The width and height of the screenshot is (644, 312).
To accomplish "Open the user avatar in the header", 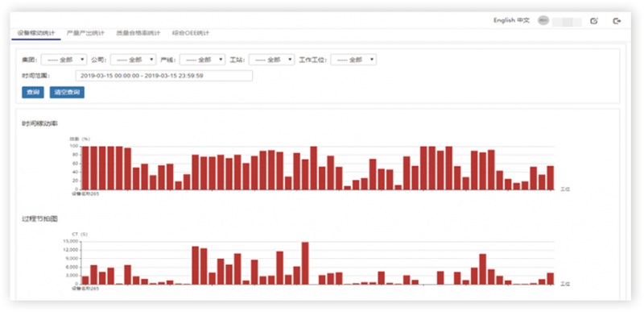I will 543,20.
